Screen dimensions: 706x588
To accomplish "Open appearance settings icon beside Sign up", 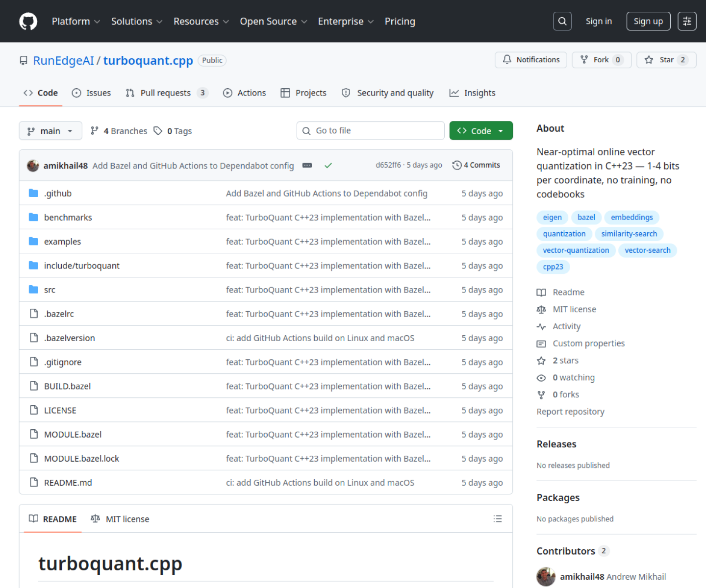I will (x=687, y=21).
